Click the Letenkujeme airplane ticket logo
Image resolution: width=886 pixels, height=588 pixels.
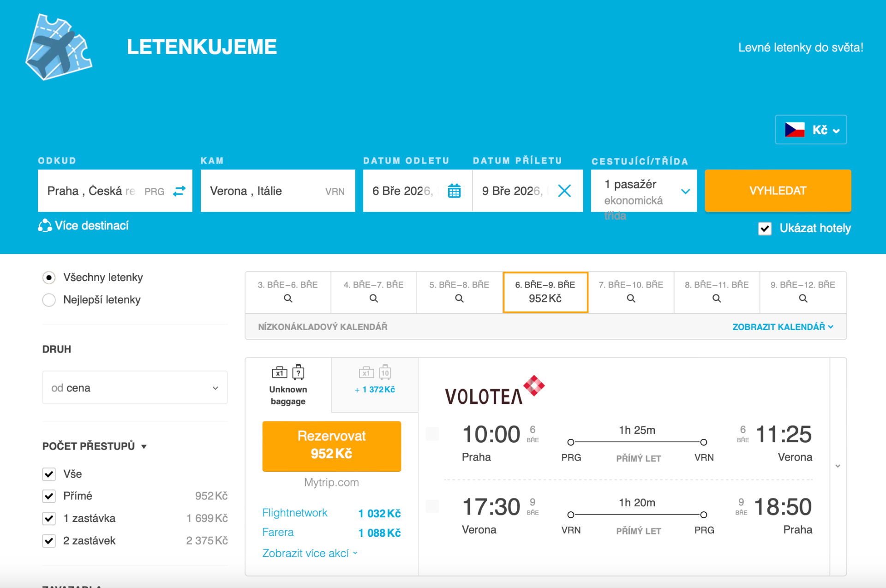pyautogui.click(x=59, y=47)
